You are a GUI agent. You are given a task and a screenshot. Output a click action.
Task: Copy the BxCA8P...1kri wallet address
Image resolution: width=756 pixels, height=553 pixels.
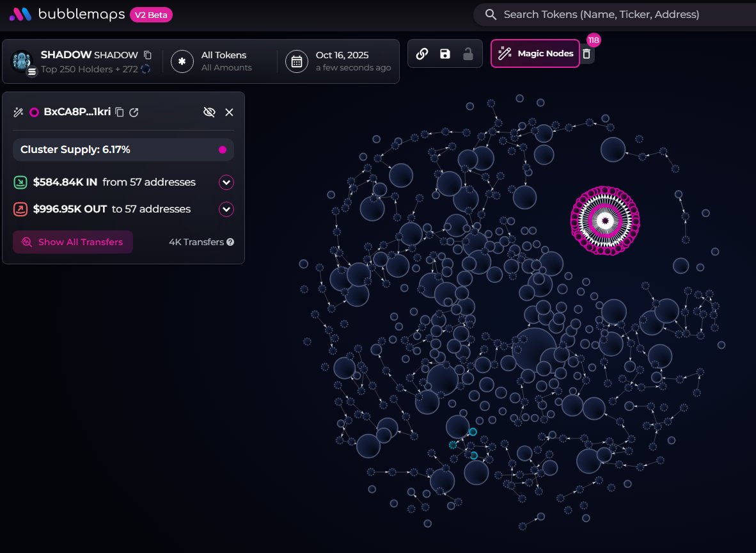(120, 112)
